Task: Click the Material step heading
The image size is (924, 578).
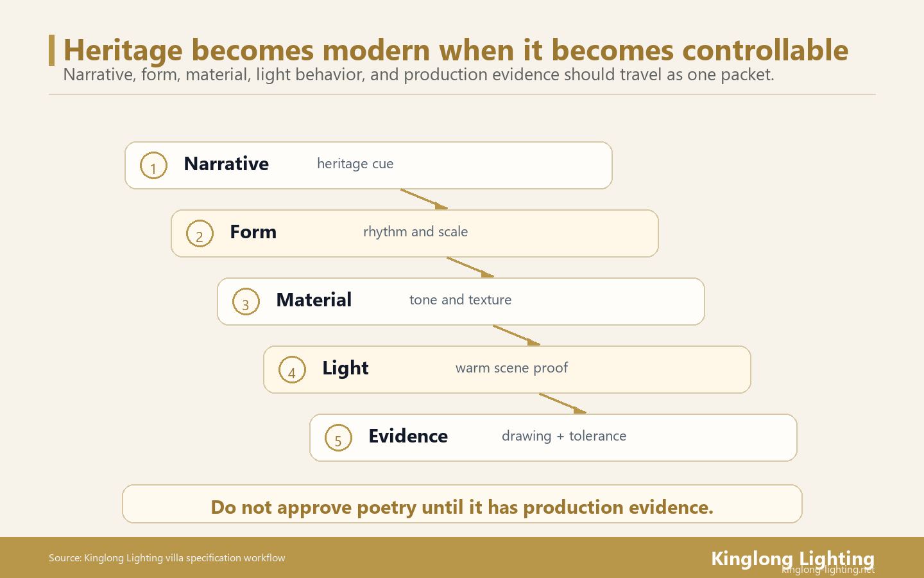Action: [314, 300]
